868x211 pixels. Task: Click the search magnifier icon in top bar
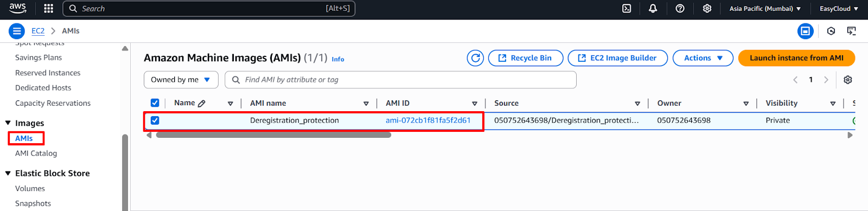point(73,9)
